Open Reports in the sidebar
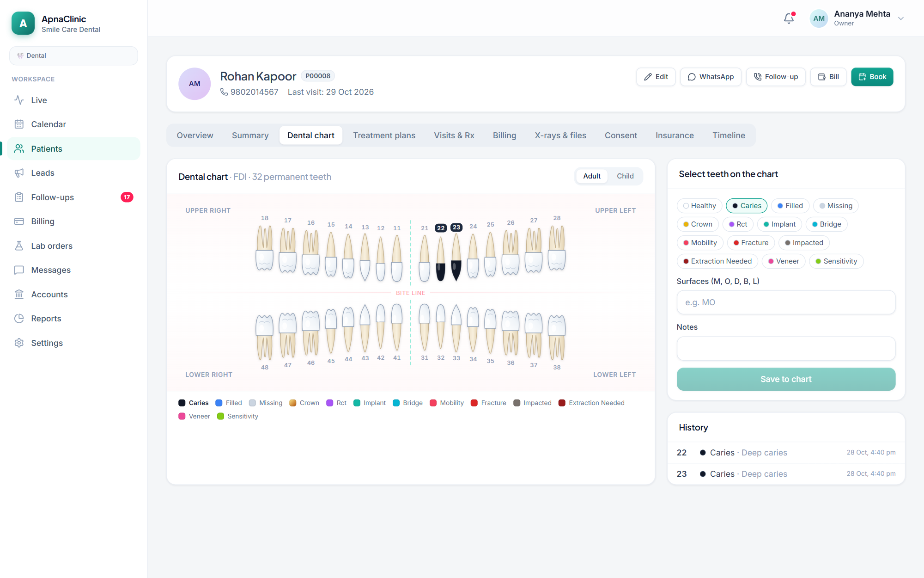 click(x=73, y=319)
